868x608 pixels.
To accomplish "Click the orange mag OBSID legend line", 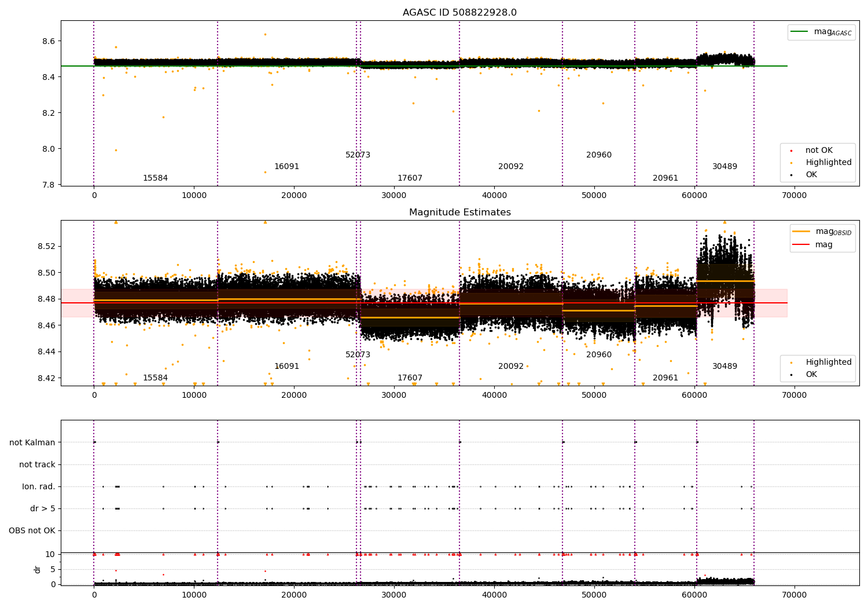I will [801, 232].
